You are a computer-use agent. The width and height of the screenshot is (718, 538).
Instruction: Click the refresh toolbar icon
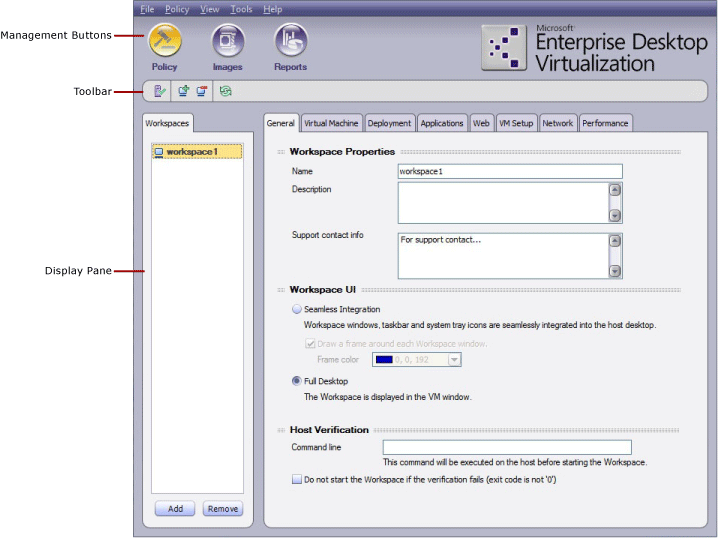226,91
